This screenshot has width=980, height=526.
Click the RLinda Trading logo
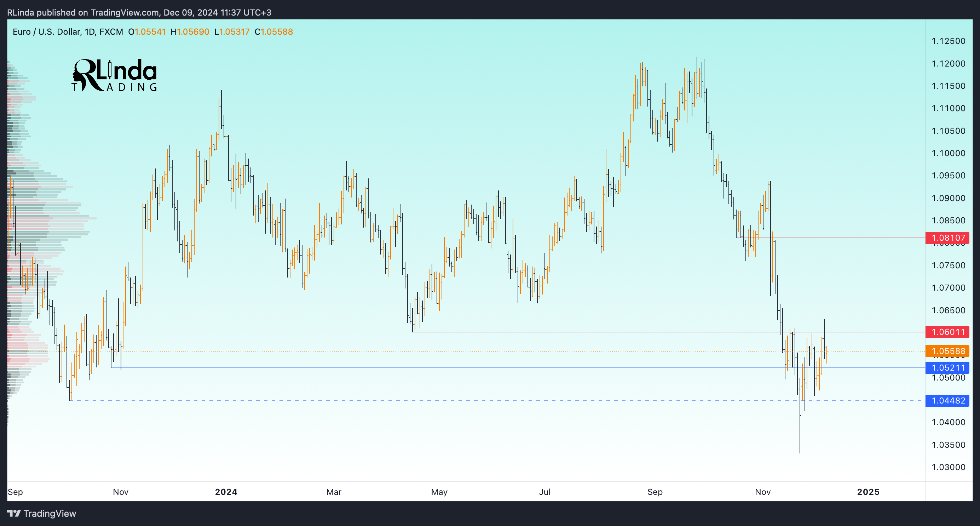click(x=115, y=75)
